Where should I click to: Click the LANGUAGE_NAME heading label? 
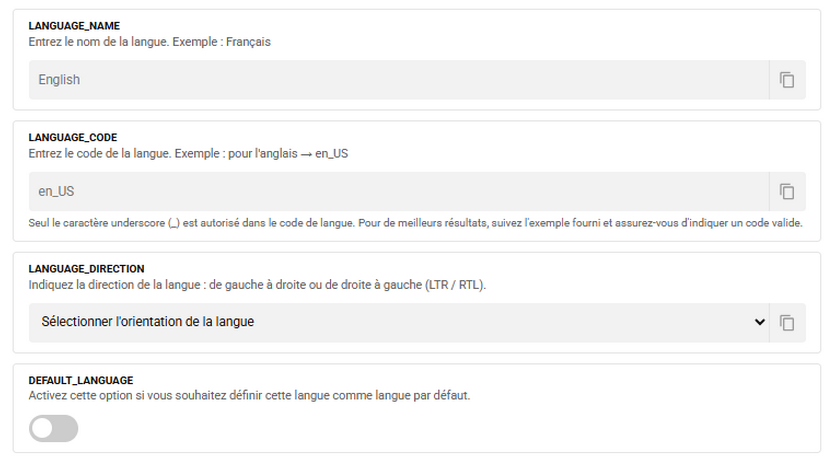click(74, 26)
